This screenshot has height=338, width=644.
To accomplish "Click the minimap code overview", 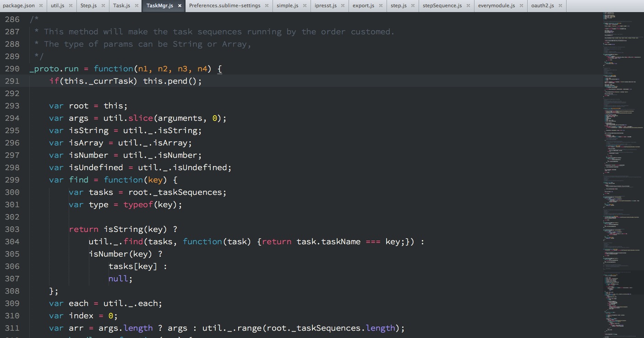I will [621, 137].
